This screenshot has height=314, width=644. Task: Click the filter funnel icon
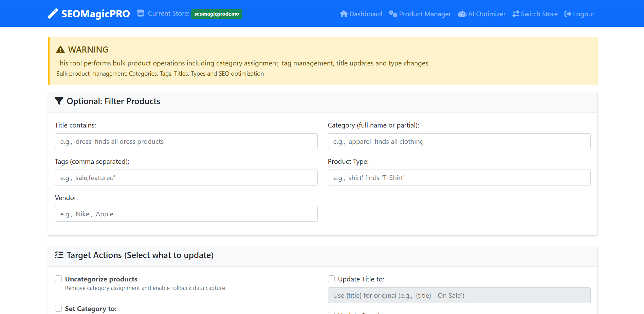[59, 101]
